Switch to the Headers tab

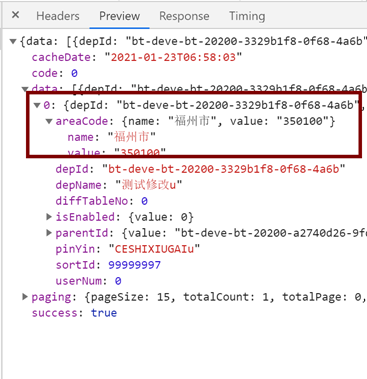click(x=58, y=16)
